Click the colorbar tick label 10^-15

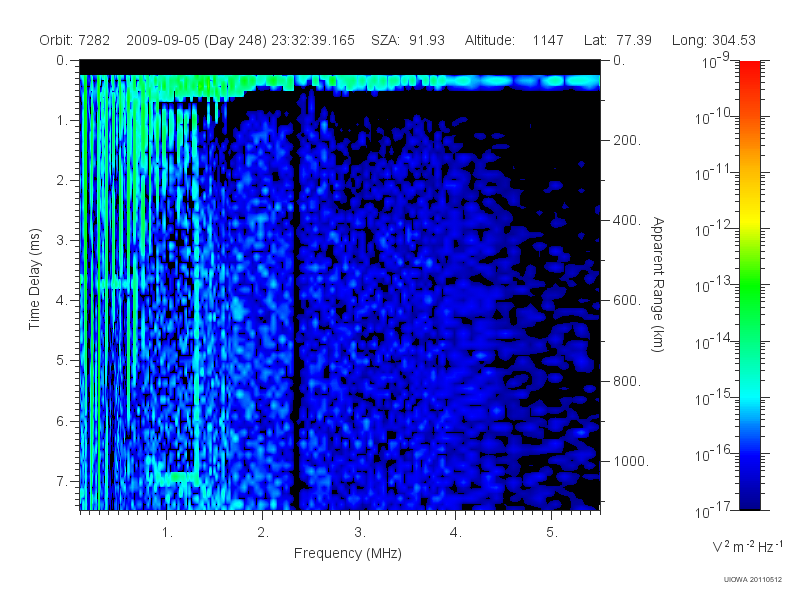point(714,397)
